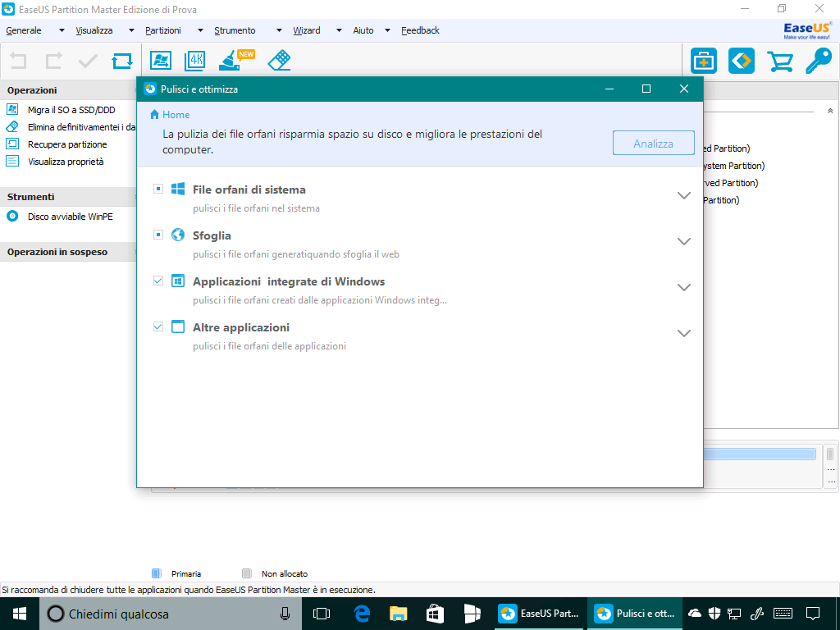This screenshot has height=630, width=840.
Task: Click the Windows logo beside File orfani di sistema
Action: pos(178,189)
